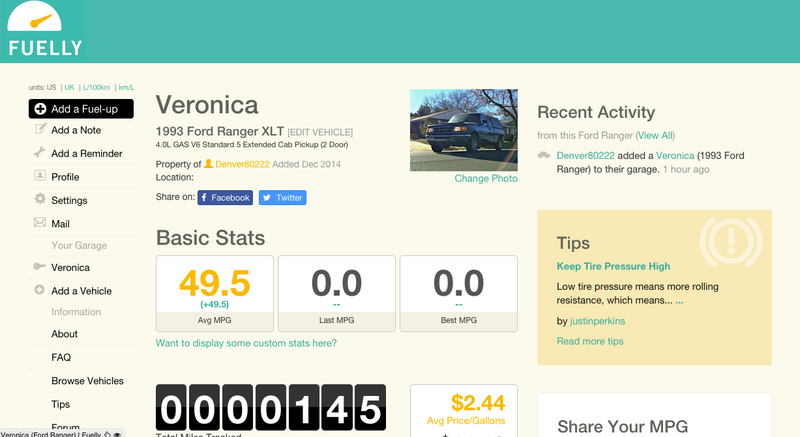The image size is (800, 437).
Task: Click the gear icon beside Settings
Action: [40, 199]
